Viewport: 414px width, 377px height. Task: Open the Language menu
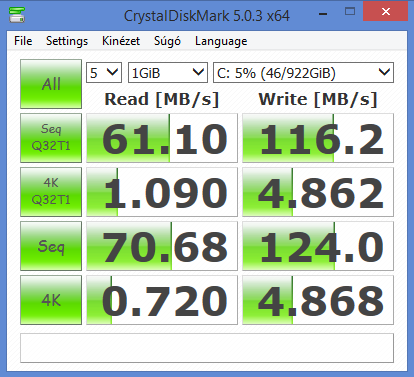coord(221,41)
